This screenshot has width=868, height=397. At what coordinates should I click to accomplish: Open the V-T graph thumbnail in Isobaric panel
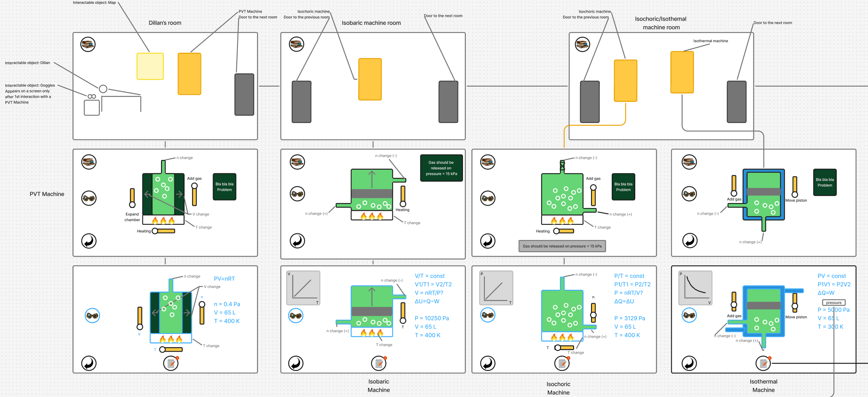click(x=303, y=288)
